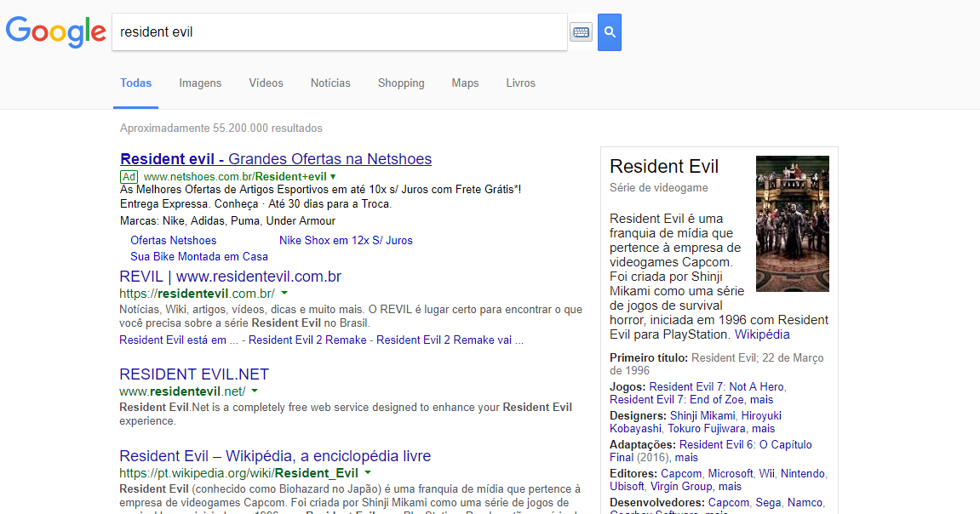Open the Shinji Mikami designer link
The height and width of the screenshot is (514, 980).
[x=702, y=415]
